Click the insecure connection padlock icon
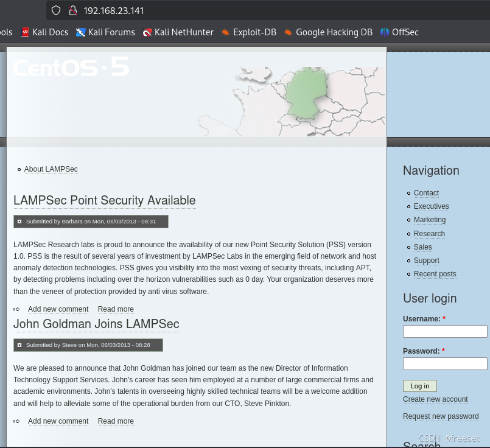 pos(73,10)
